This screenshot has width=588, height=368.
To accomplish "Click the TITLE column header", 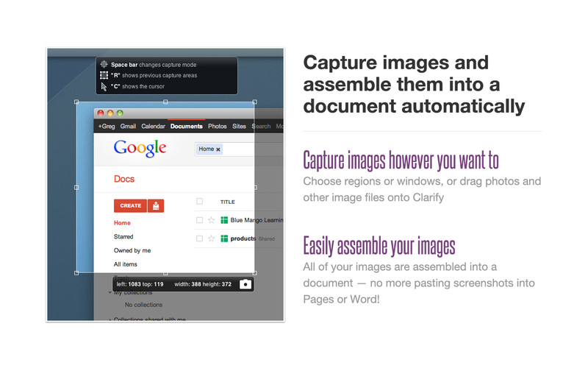I will (x=228, y=202).
